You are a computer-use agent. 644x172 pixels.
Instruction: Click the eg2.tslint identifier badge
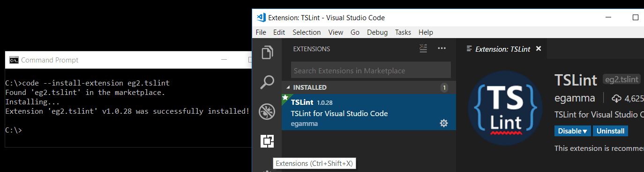[622, 79]
